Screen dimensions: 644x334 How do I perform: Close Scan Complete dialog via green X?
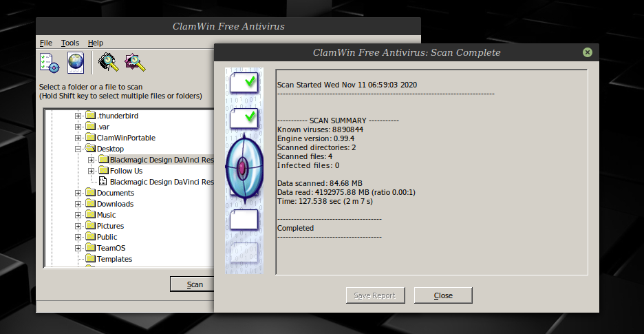click(x=588, y=52)
